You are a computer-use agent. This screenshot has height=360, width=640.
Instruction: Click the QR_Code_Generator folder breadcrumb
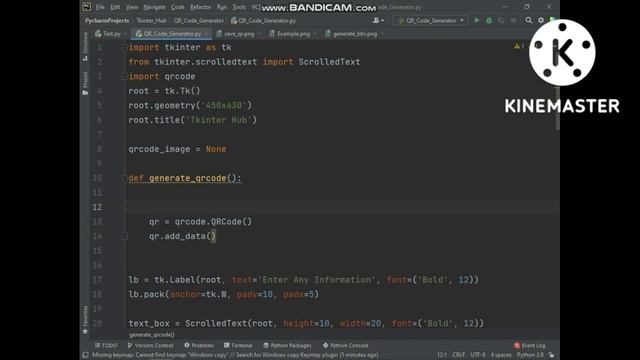[199, 20]
